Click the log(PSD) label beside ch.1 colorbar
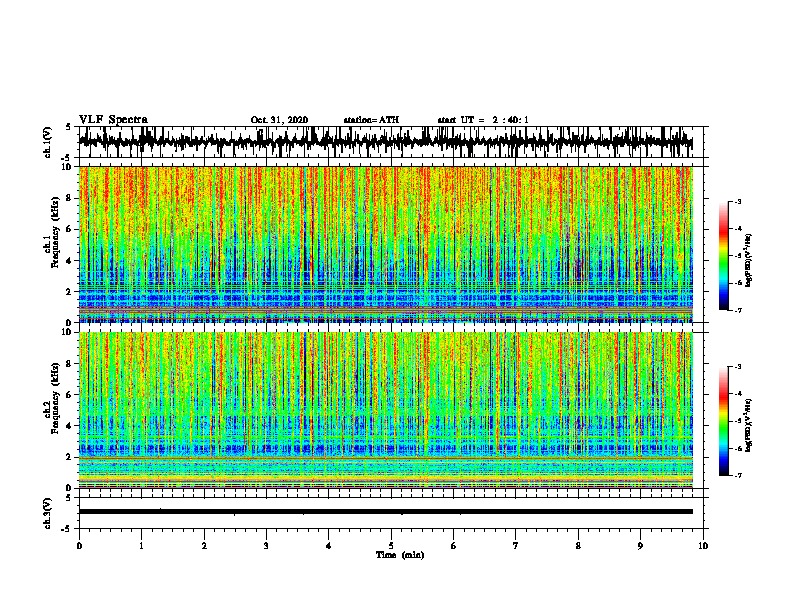The height and width of the screenshot is (612, 792). coord(749,261)
